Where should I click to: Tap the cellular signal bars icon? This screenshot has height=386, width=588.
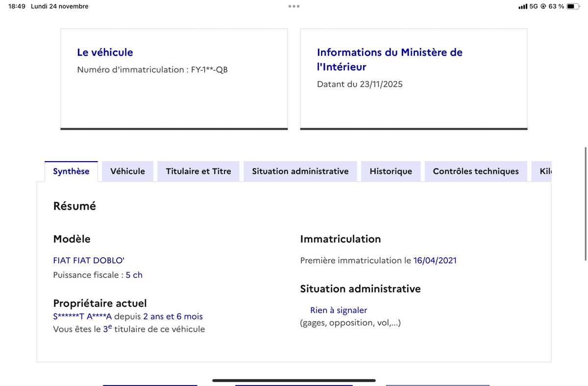click(522, 6)
